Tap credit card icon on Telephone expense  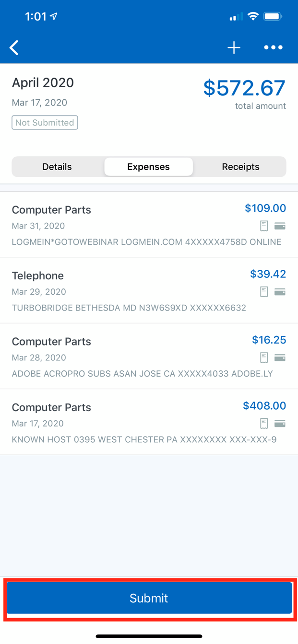(280, 292)
